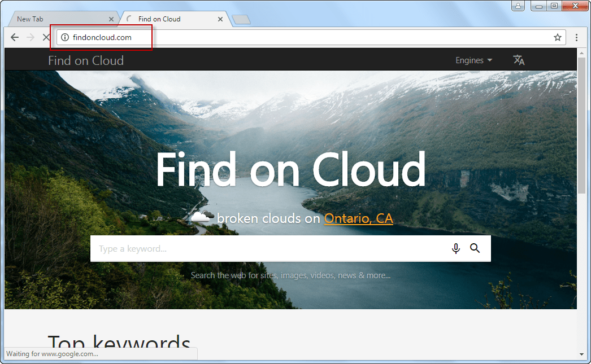Minimize the browser window
Image resolution: width=591 pixels, height=364 pixels.
[x=538, y=6]
